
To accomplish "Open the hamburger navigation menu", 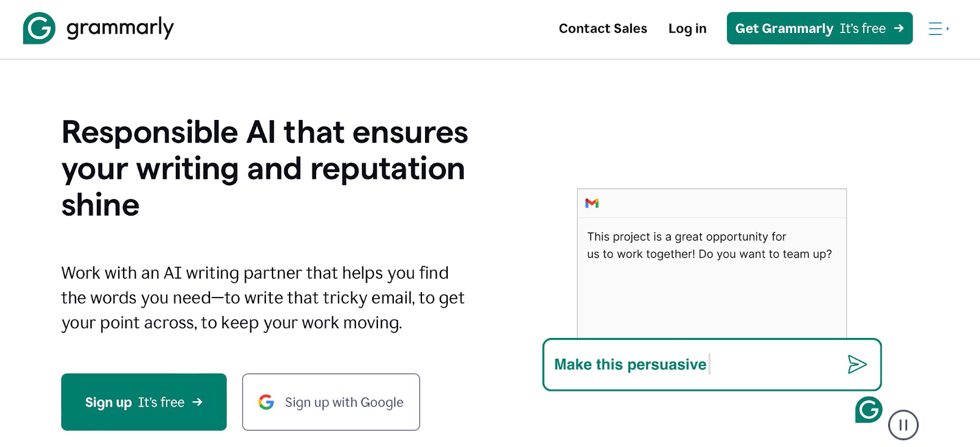I will (x=935, y=29).
